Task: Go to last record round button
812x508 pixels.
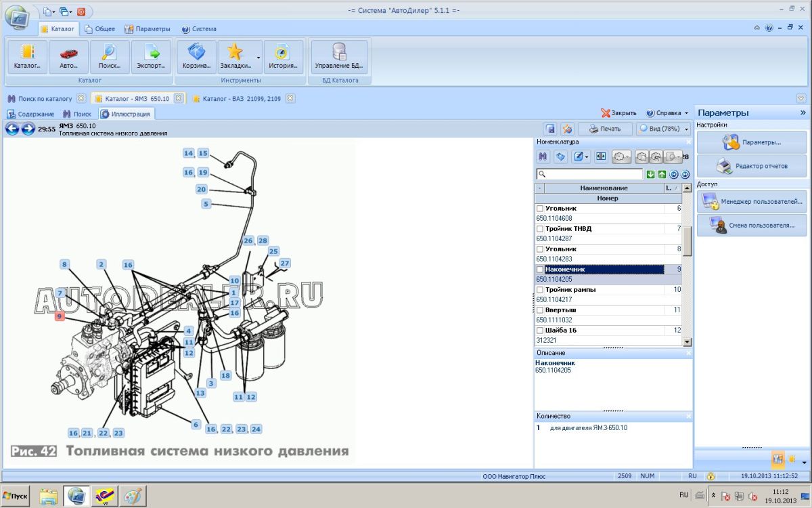Action: pos(685,175)
